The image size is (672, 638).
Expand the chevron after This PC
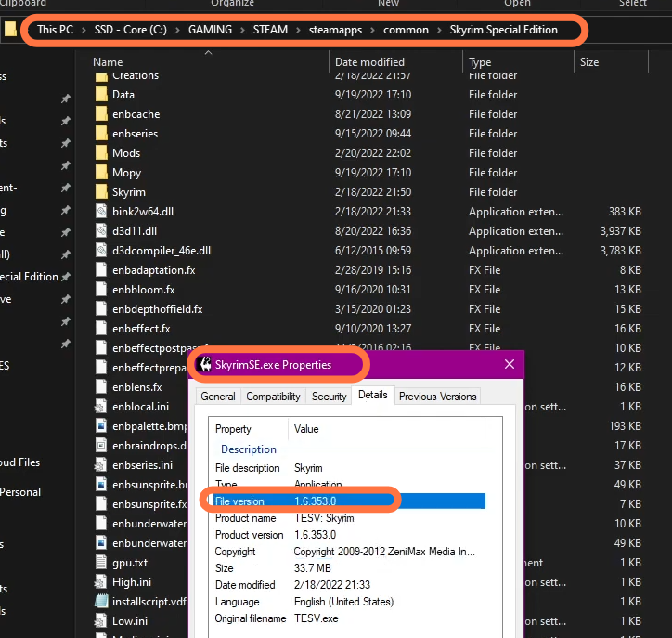(x=84, y=30)
